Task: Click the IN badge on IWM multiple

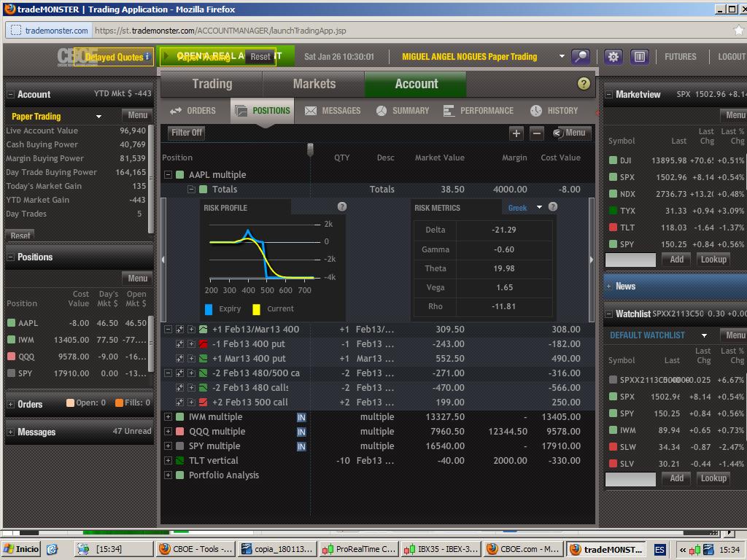Action: click(301, 418)
